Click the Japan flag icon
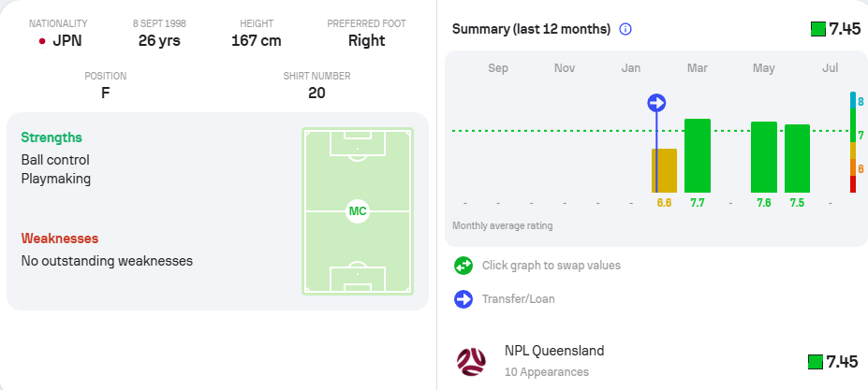Screen dimensions: 868x390 tap(41, 41)
